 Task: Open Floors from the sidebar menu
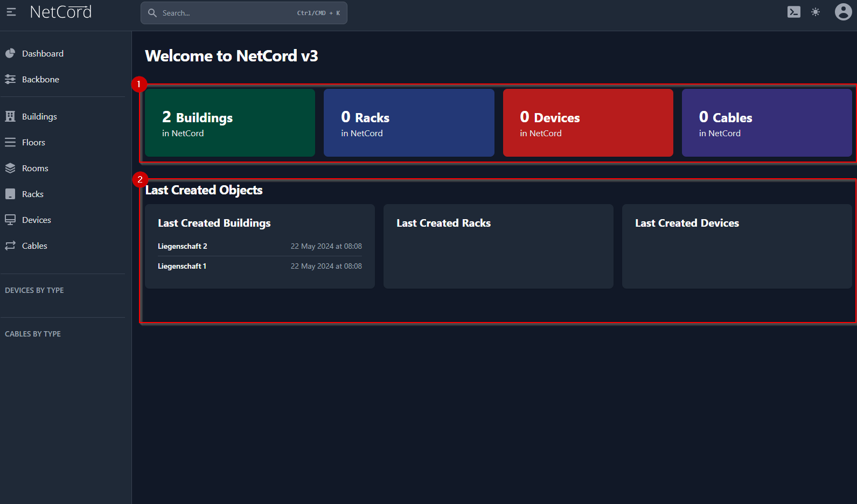click(x=33, y=142)
